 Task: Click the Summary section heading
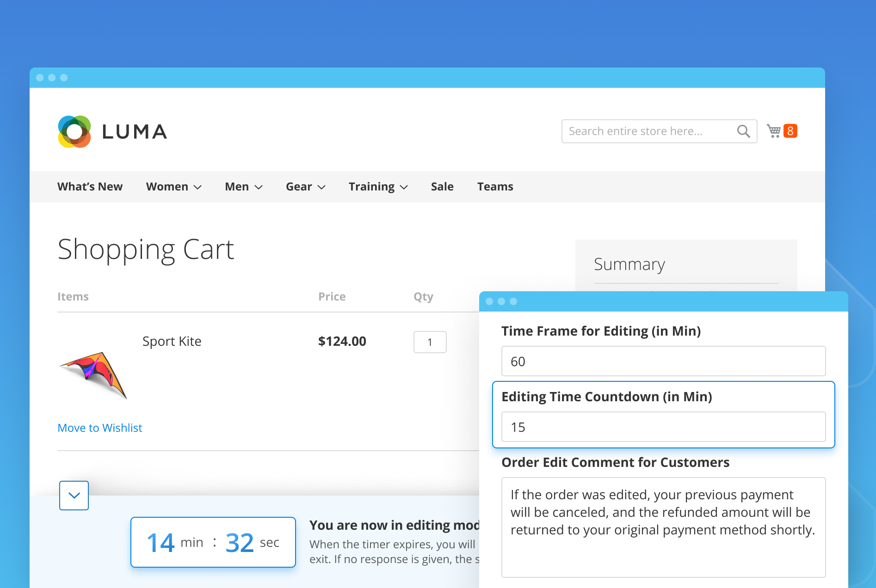(629, 264)
